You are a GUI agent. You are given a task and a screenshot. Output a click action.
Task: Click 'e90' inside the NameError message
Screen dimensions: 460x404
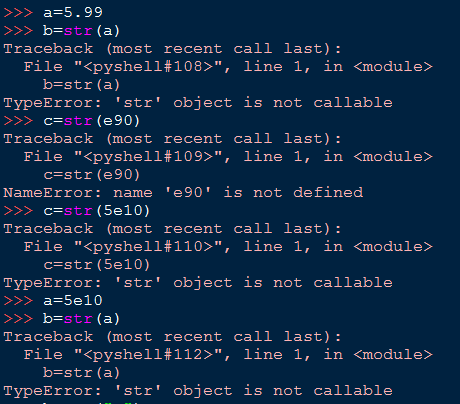click(188, 193)
